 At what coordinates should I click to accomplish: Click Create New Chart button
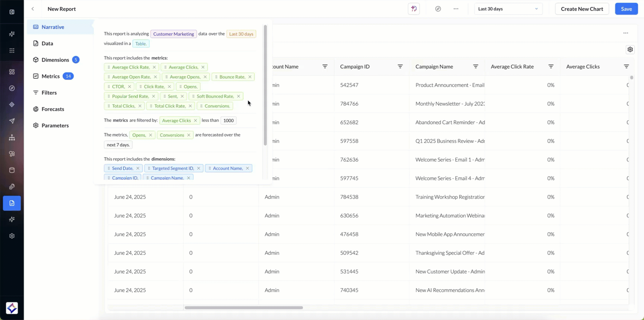[582, 9]
